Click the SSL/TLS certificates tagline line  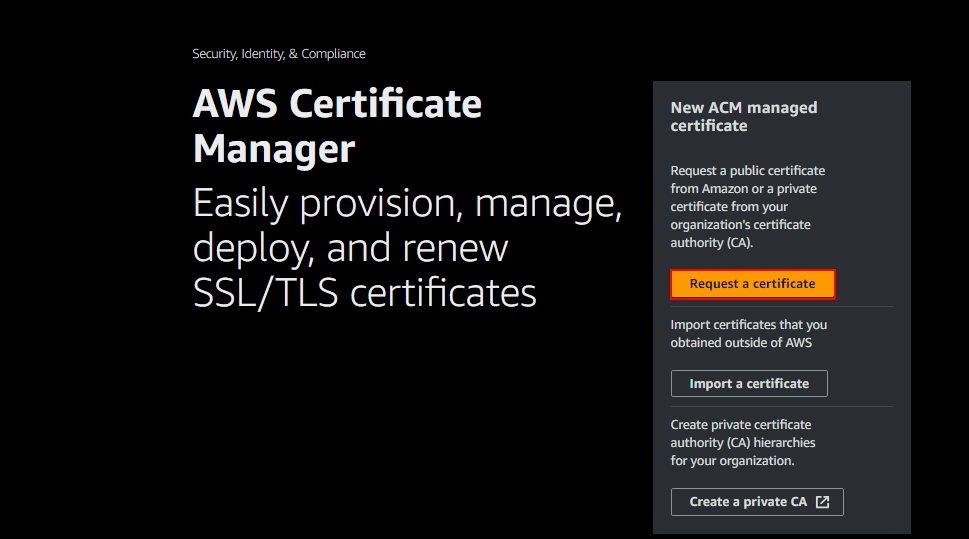364,293
